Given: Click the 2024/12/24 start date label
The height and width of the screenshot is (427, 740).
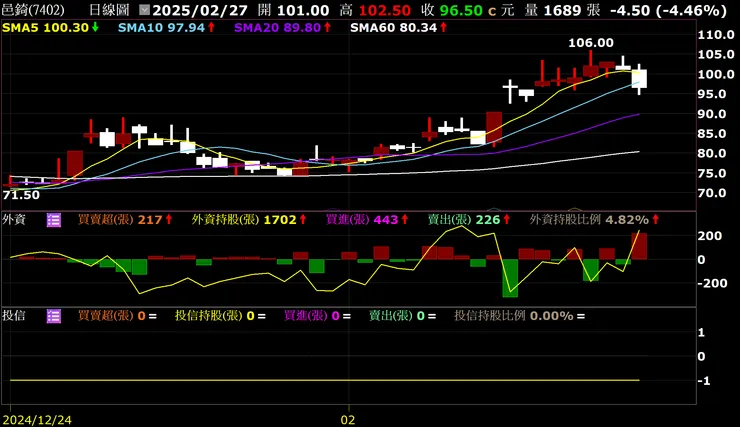Looking at the screenshot, I should 37,420.
